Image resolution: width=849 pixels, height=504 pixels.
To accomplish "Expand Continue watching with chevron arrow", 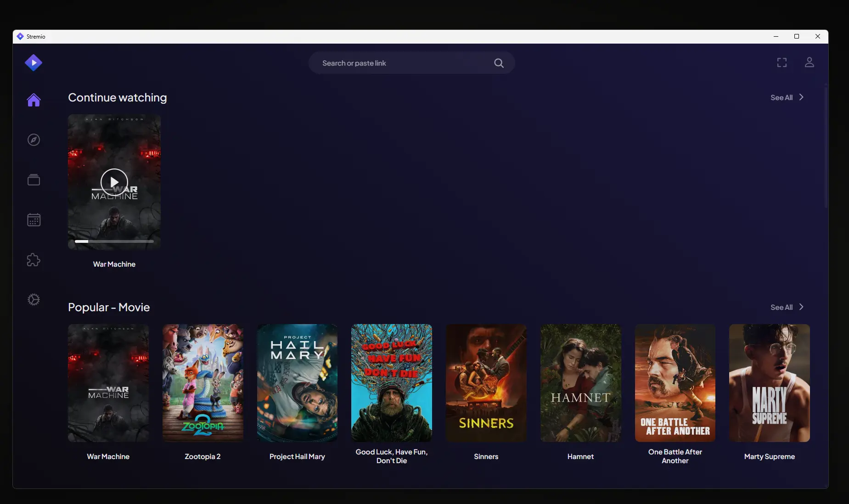I will [x=801, y=97].
